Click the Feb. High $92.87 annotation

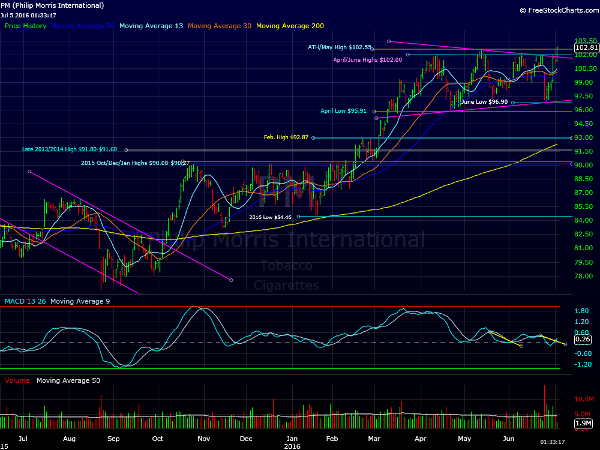[286, 137]
